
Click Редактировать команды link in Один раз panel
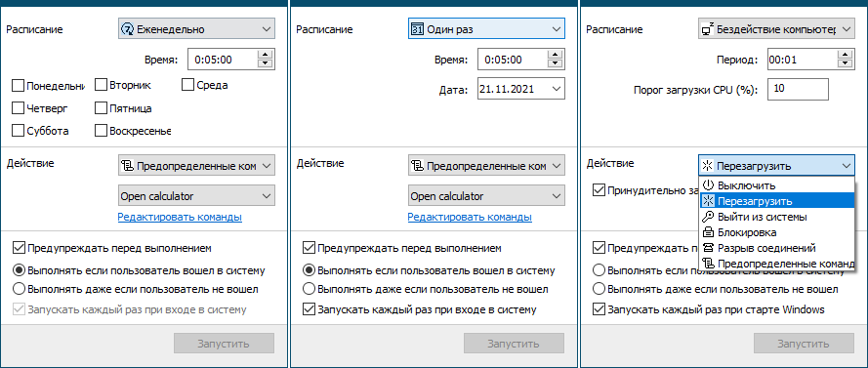coord(470,217)
